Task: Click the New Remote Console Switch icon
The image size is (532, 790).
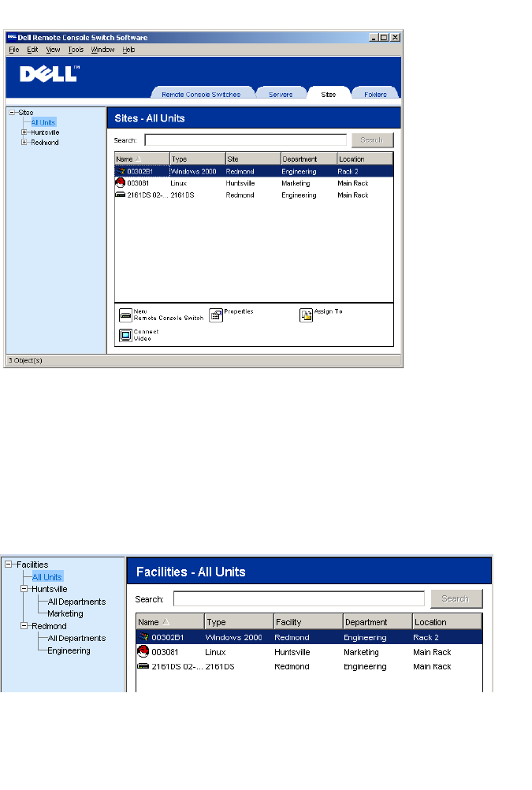Action: pyautogui.click(x=125, y=315)
